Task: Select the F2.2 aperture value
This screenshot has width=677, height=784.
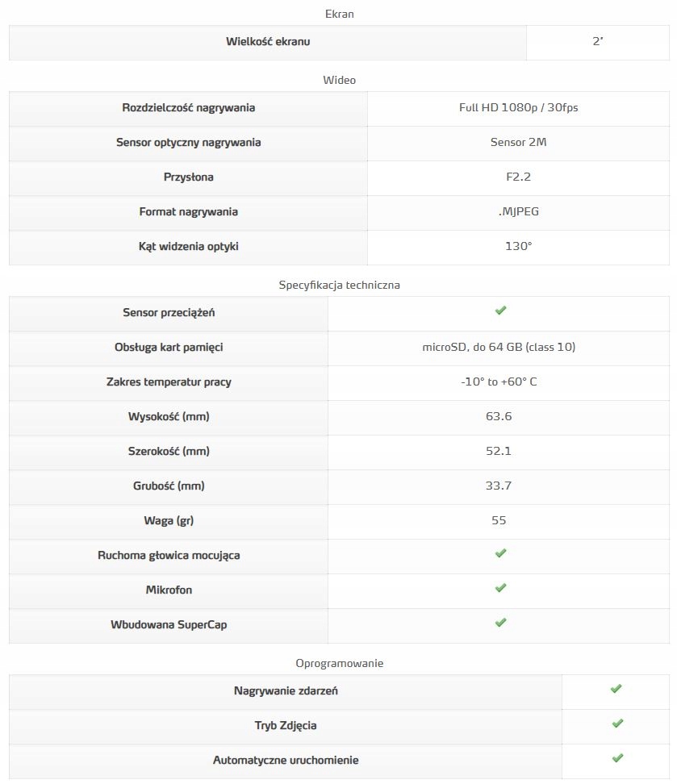Action: click(518, 177)
